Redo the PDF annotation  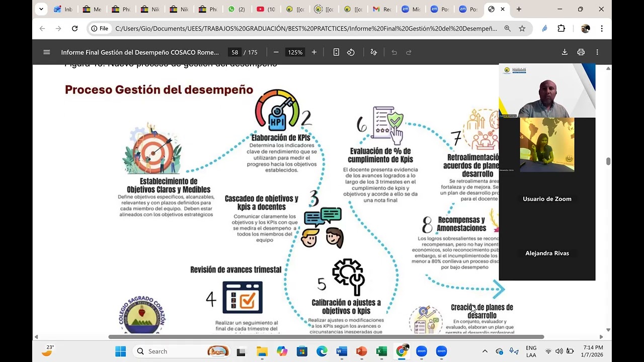tap(409, 52)
